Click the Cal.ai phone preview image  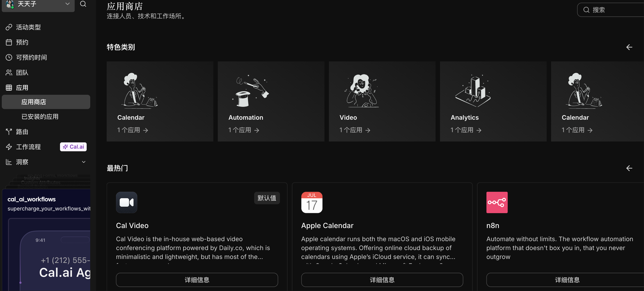[x=49, y=254]
